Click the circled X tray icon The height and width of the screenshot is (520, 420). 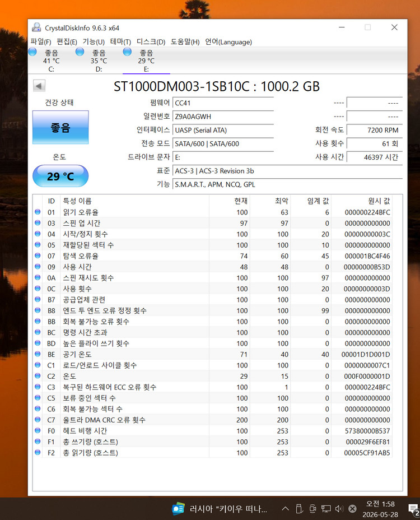353,509
